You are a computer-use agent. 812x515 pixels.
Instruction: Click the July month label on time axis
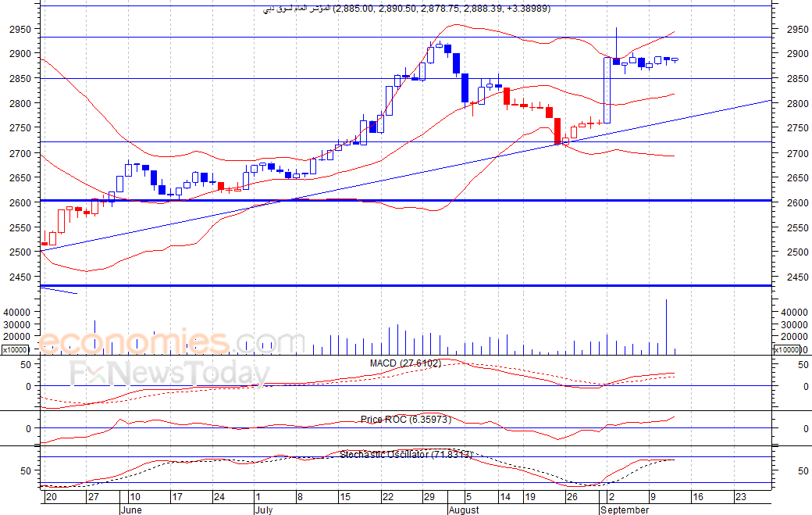point(264,510)
